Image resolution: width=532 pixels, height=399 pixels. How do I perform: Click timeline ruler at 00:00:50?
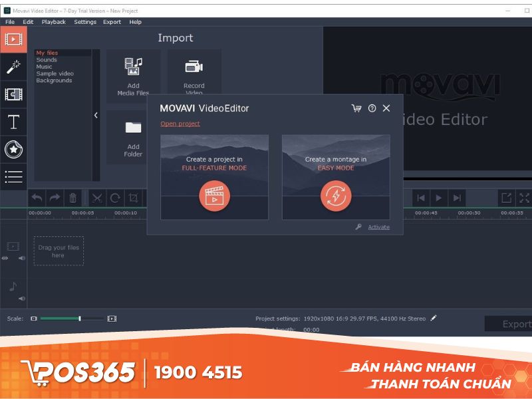click(469, 213)
